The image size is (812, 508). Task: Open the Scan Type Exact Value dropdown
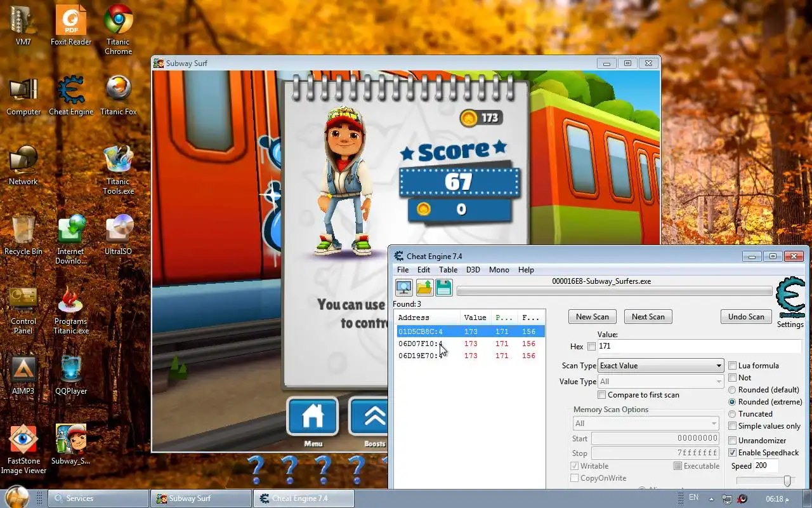point(660,366)
